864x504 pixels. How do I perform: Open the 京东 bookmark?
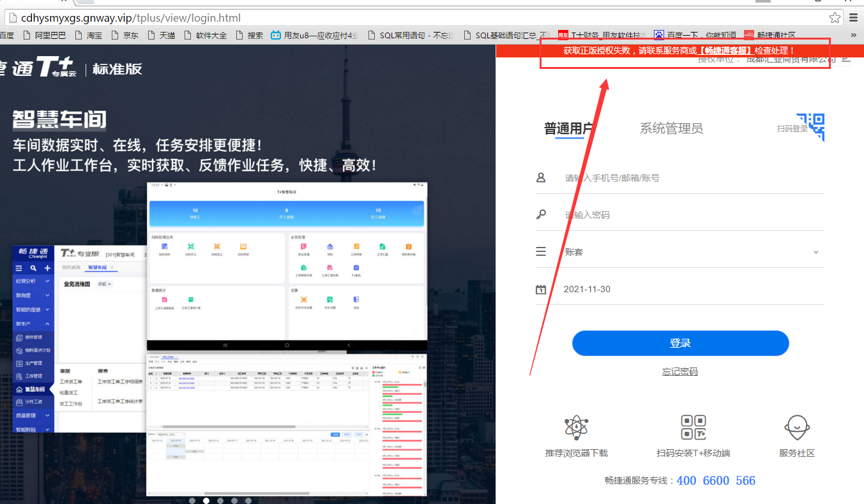click(x=125, y=35)
